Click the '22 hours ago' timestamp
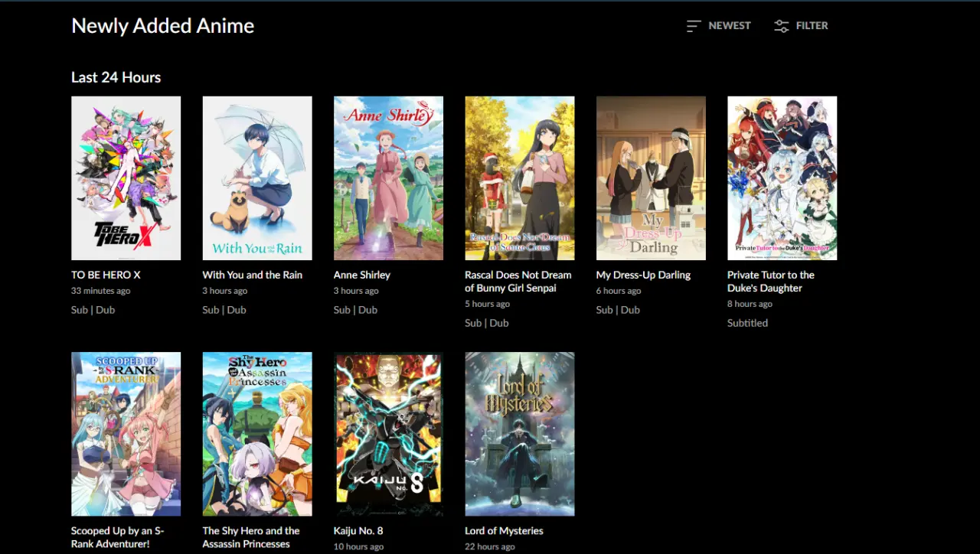 click(x=490, y=546)
